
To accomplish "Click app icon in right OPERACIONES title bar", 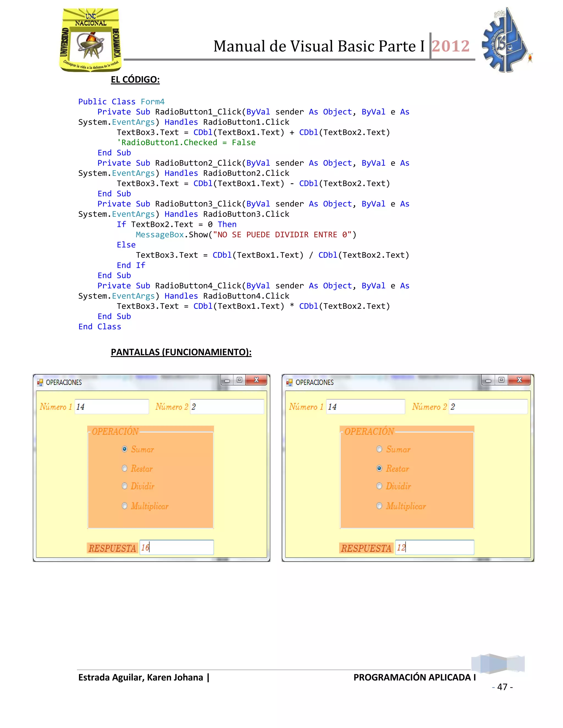I will (x=289, y=382).
